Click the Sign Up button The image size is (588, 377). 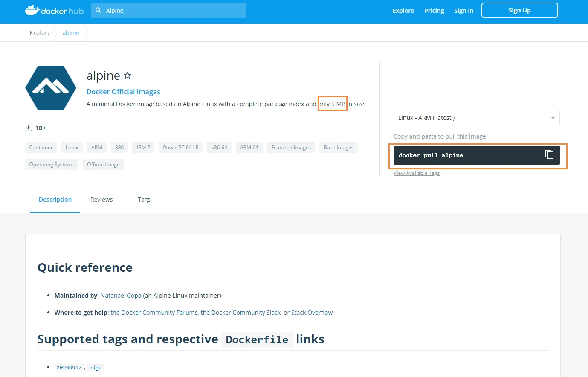pos(519,10)
